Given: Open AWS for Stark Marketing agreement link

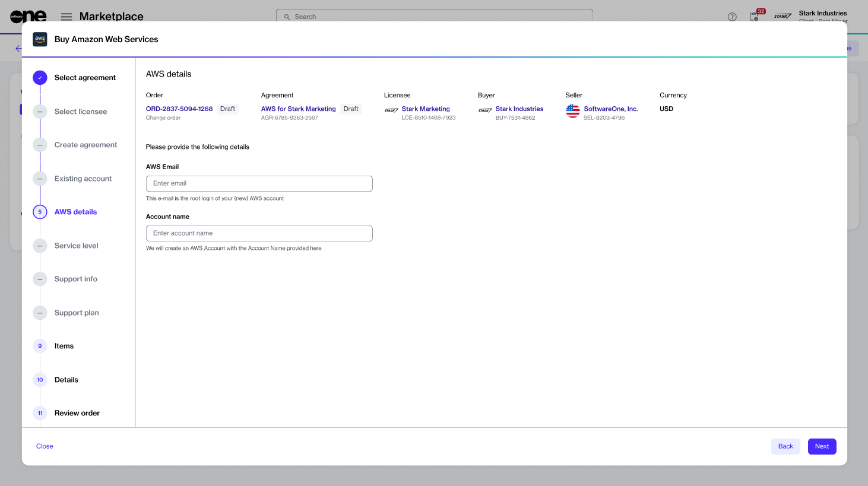Looking at the screenshot, I should click(x=298, y=109).
